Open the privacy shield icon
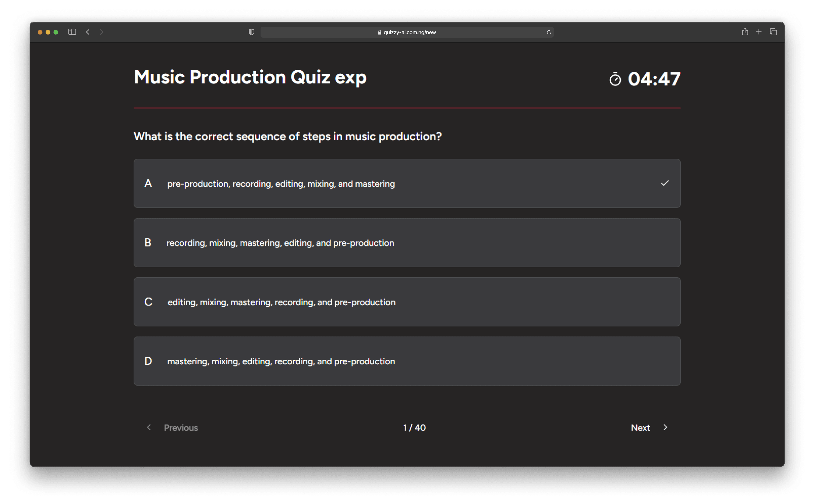 [x=251, y=32]
